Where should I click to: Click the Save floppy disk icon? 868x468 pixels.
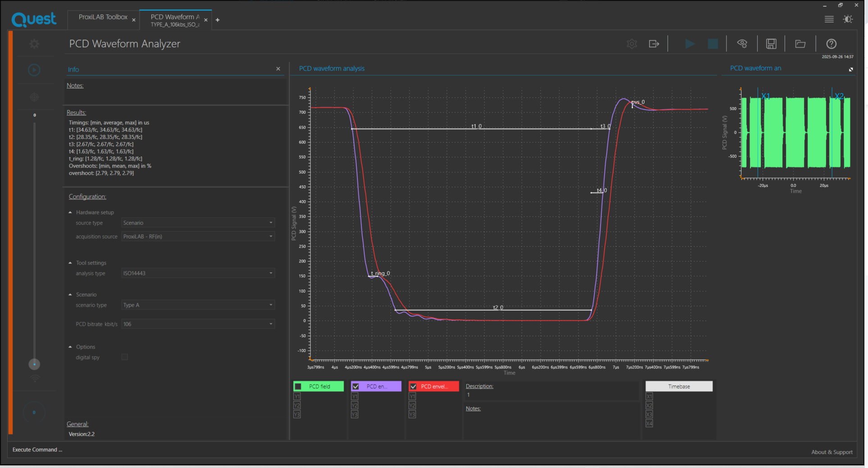click(x=771, y=44)
